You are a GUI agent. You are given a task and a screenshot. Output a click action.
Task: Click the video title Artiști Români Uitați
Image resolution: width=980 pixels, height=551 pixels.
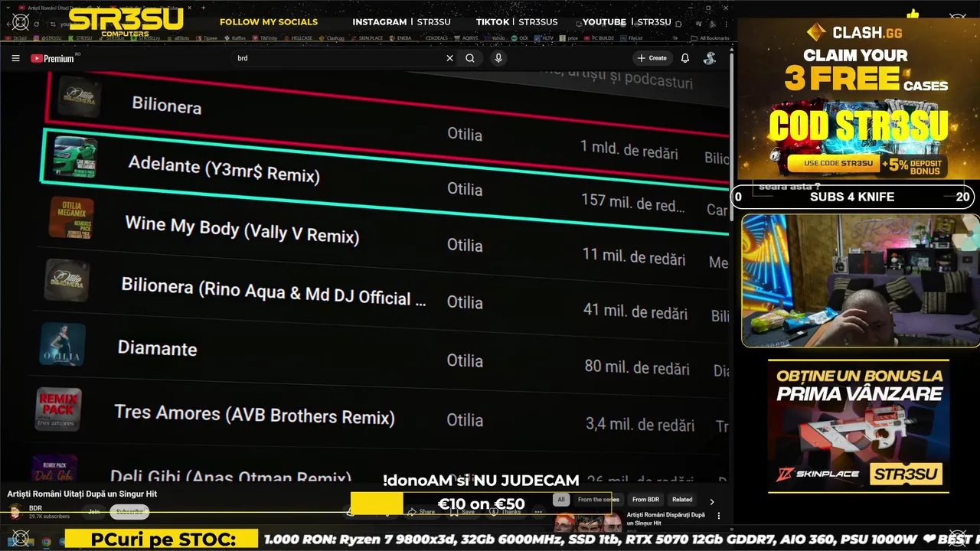82,494
